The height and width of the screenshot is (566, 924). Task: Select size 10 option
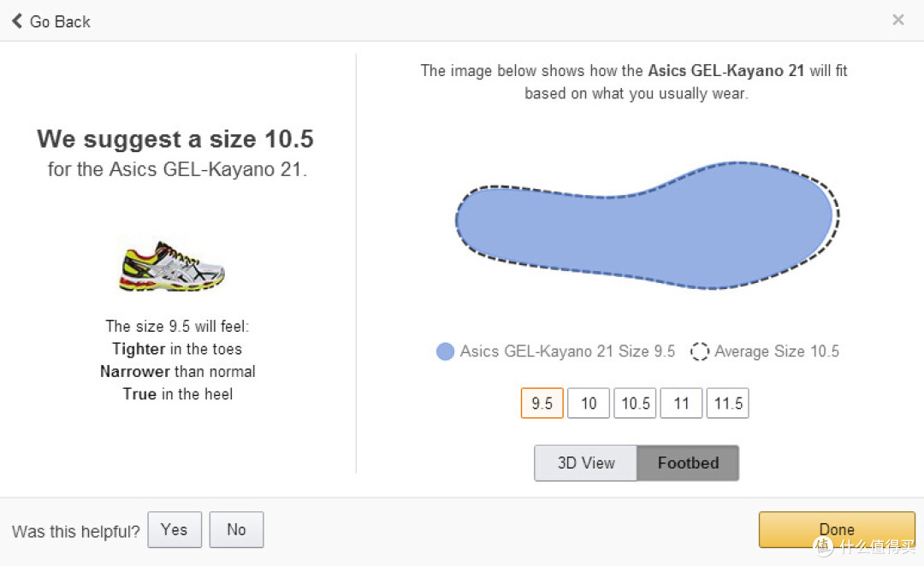point(589,404)
